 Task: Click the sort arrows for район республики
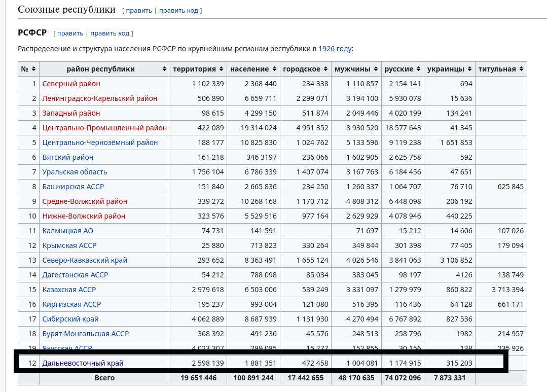(164, 69)
